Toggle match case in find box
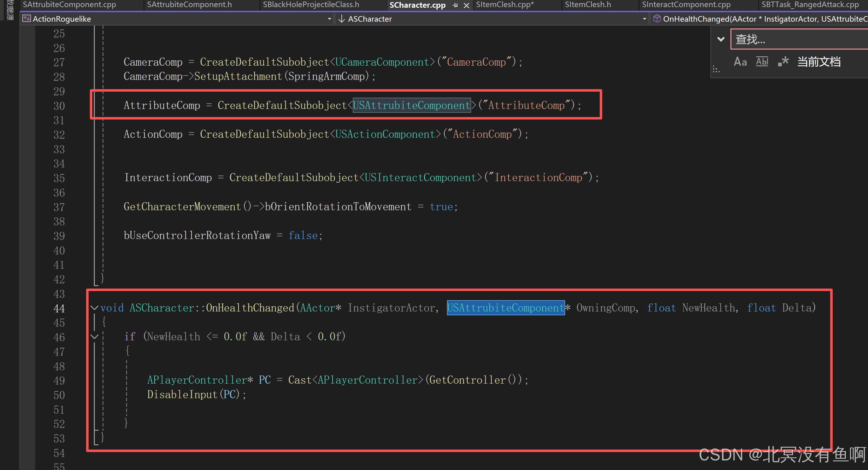Viewport: 868px width, 470px height. click(x=740, y=62)
